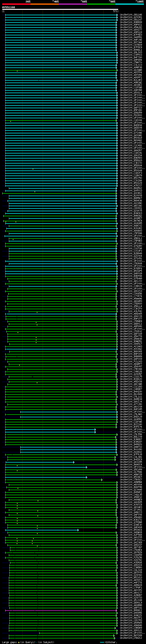Select the UniRef100_B8M5K7 label

click(131, 198)
